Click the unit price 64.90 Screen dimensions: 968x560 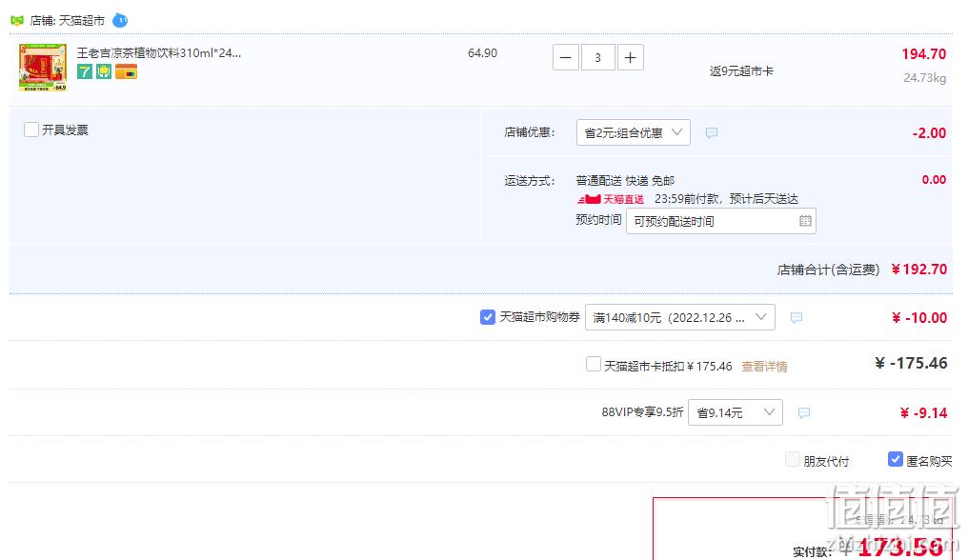pyautogui.click(x=482, y=53)
